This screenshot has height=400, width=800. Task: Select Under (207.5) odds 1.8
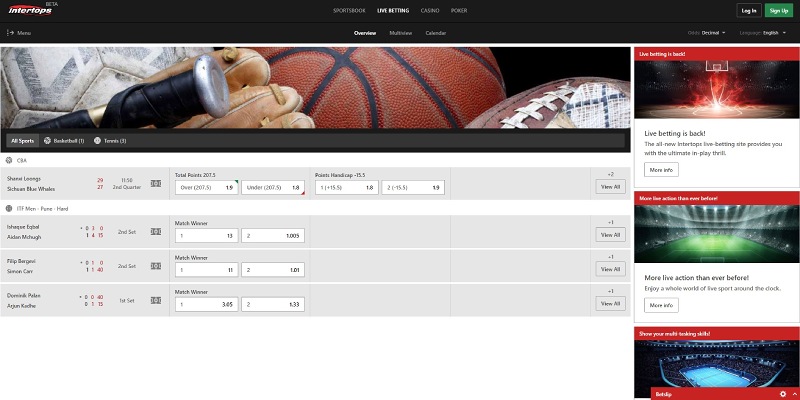pos(272,187)
